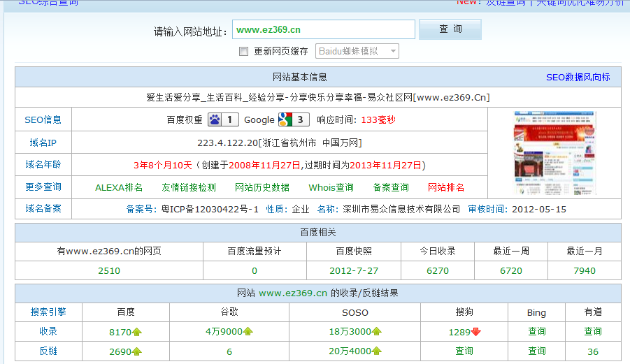This screenshot has height=364, width=630.
Task: Click the red 网站排名 link
Action: click(445, 187)
